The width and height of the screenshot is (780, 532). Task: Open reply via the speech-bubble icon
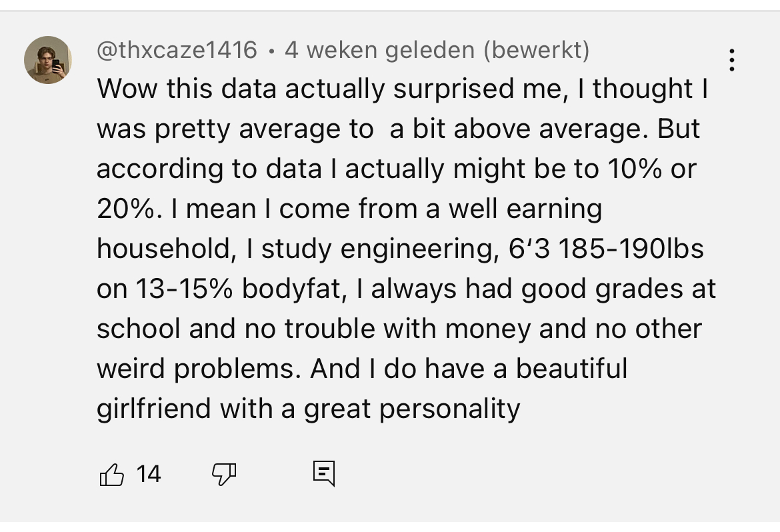(324, 473)
